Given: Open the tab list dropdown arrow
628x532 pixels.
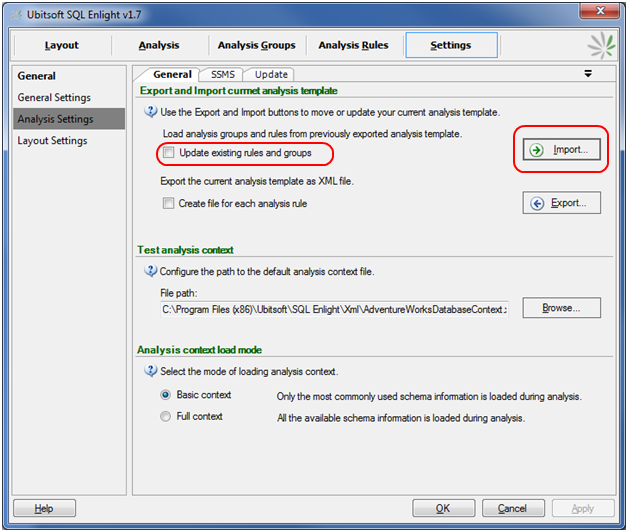Looking at the screenshot, I should point(588,74).
